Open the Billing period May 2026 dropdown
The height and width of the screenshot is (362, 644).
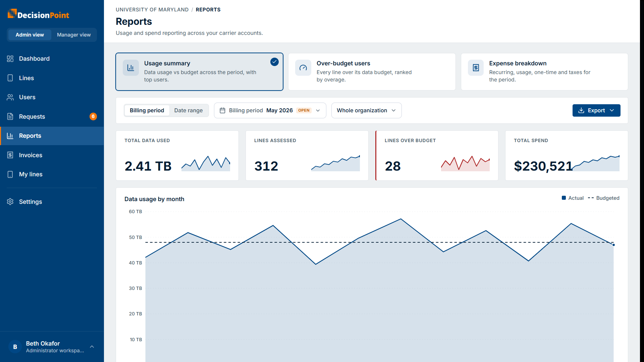(270, 111)
